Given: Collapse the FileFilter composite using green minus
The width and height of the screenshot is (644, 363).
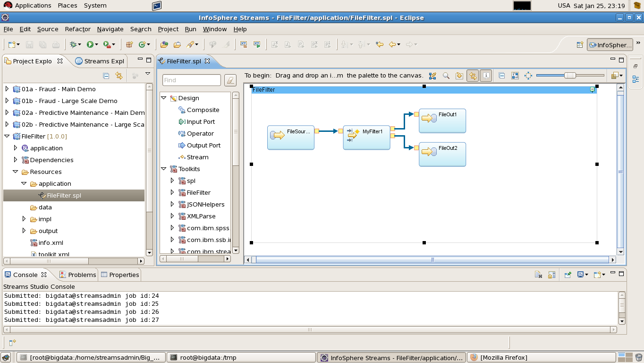Looking at the screenshot, I should click(593, 90).
